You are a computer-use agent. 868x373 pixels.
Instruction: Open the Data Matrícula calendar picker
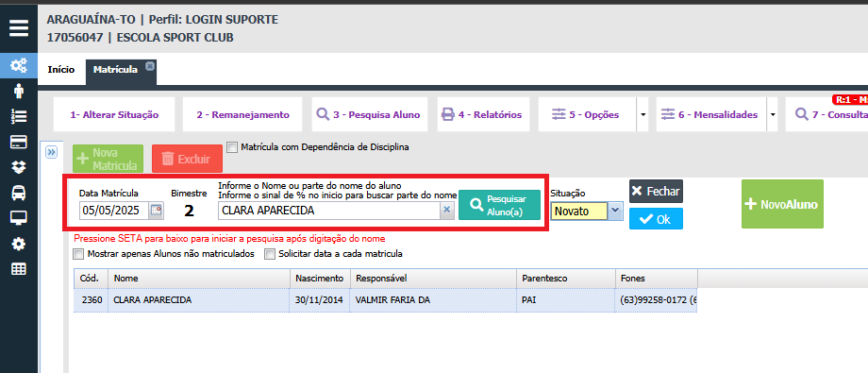tap(157, 211)
